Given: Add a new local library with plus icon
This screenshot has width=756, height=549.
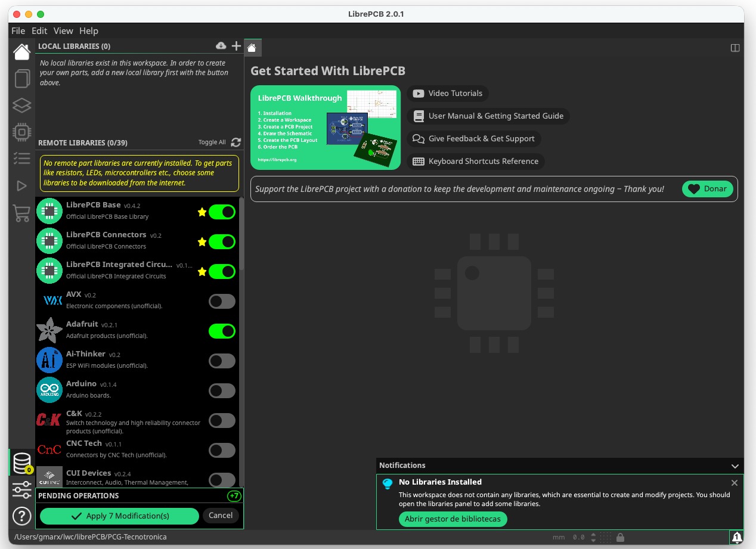Looking at the screenshot, I should pos(236,46).
